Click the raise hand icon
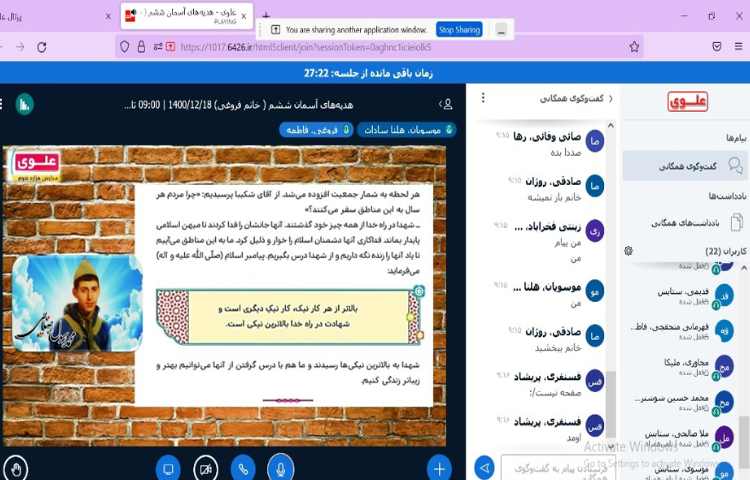Viewport: 750px width, 480px height. coord(16,469)
